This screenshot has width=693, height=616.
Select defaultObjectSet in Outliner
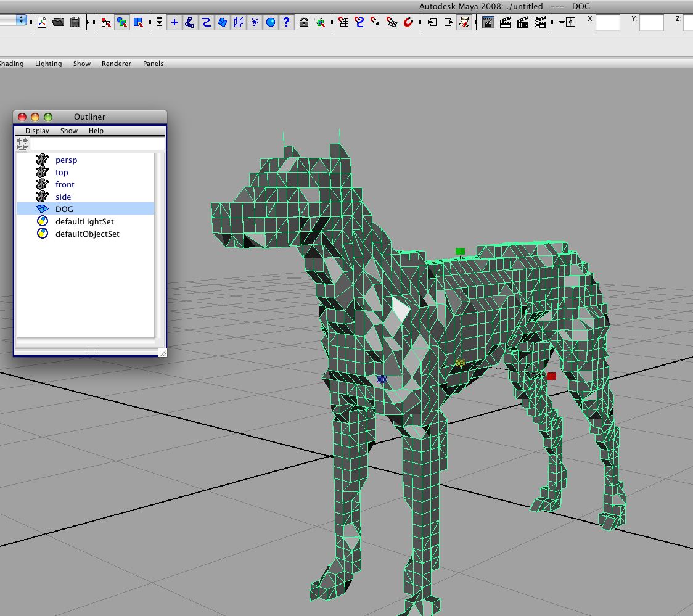click(x=85, y=234)
